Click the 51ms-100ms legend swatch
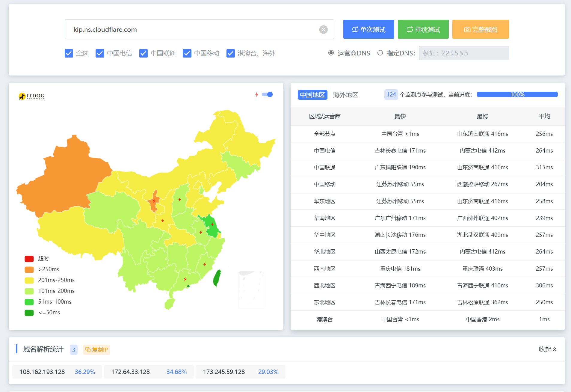 click(29, 302)
